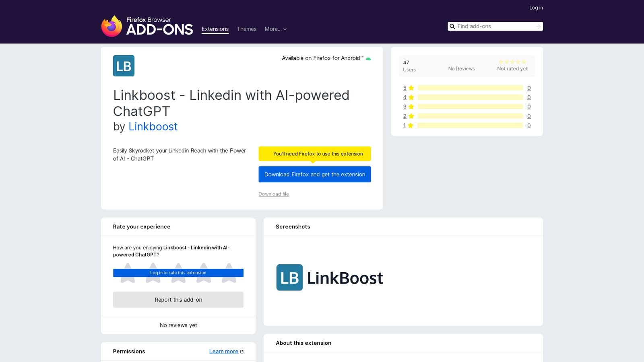This screenshot has height=362, width=644.
Task: Click the 5 star rating number link
Action: 405,88
